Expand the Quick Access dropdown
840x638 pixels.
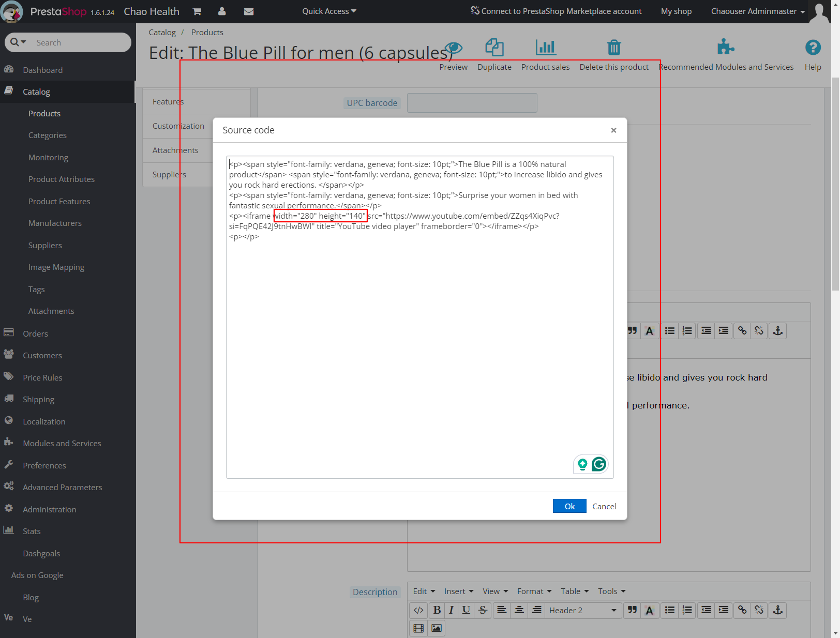click(329, 11)
